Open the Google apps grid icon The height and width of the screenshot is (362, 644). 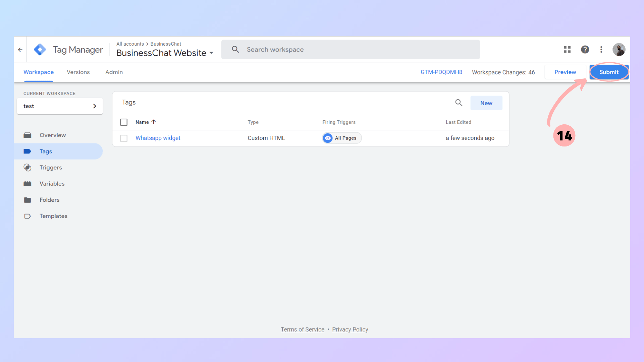(x=567, y=49)
